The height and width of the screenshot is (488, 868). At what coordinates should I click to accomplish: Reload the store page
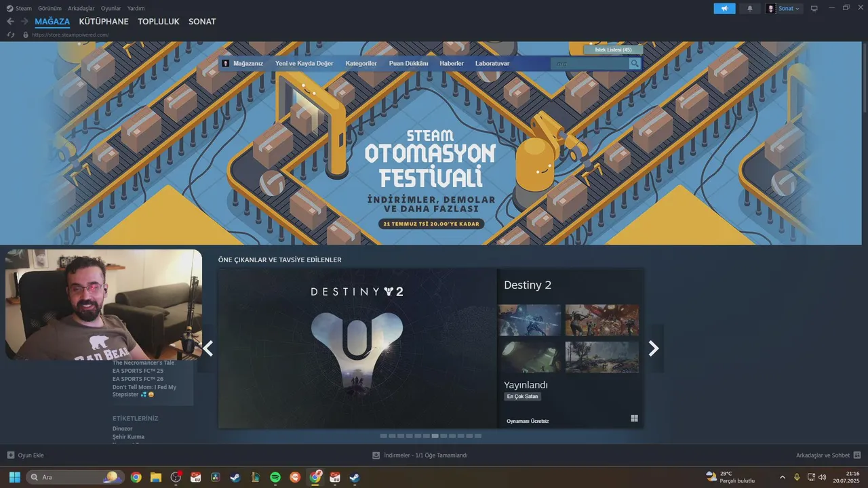click(10, 35)
